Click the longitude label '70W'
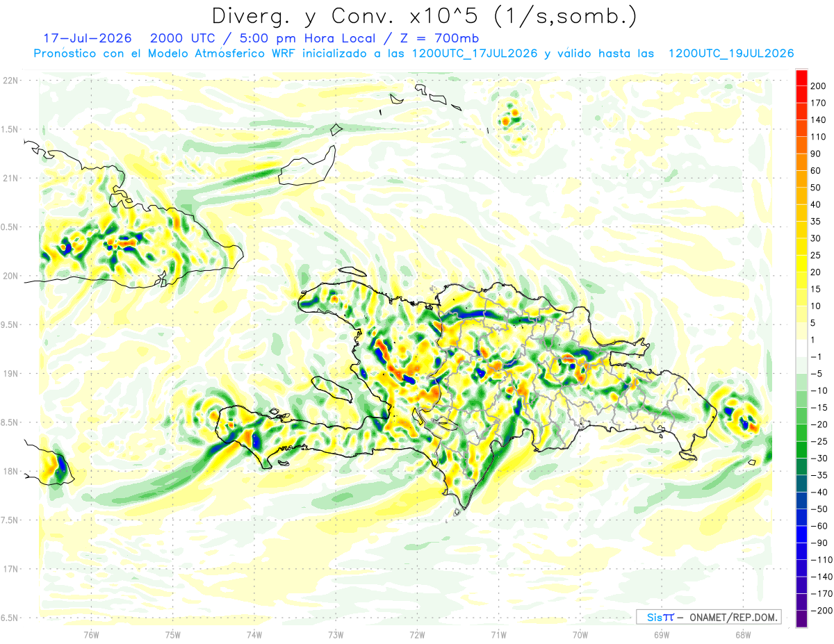The height and width of the screenshot is (644, 834). coord(580,634)
